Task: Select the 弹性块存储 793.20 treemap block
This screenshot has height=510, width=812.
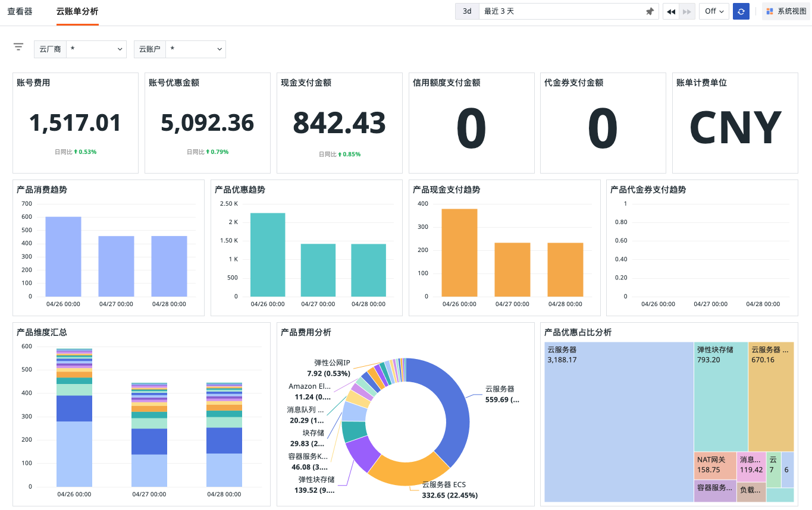Action: coord(720,396)
